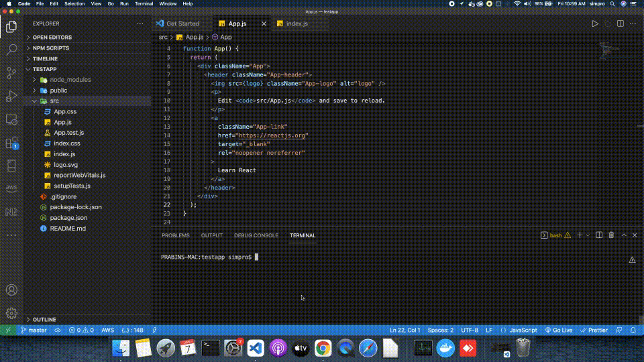Screen dimensions: 644x362
Task: Open the remote window indicator in status bar
Action: [x=8, y=330]
